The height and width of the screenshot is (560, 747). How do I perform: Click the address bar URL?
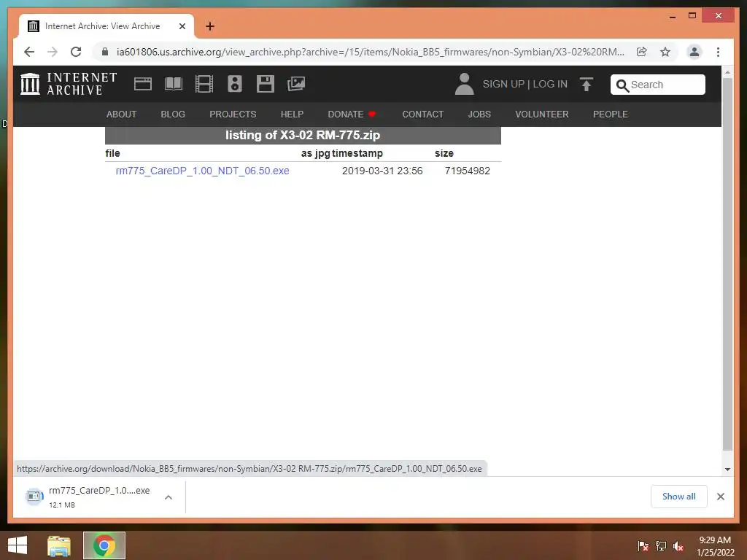coord(370,52)
